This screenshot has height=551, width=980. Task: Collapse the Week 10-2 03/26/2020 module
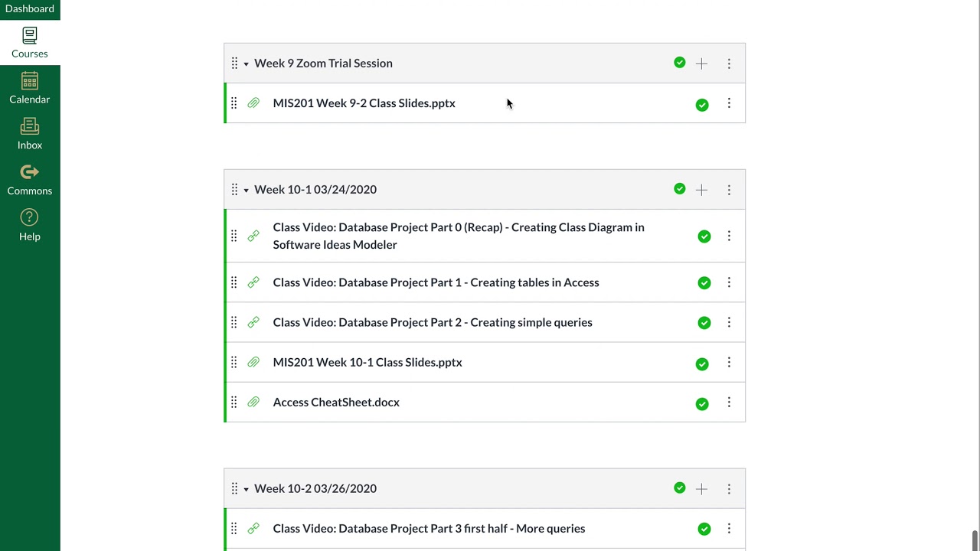point(246,489)
